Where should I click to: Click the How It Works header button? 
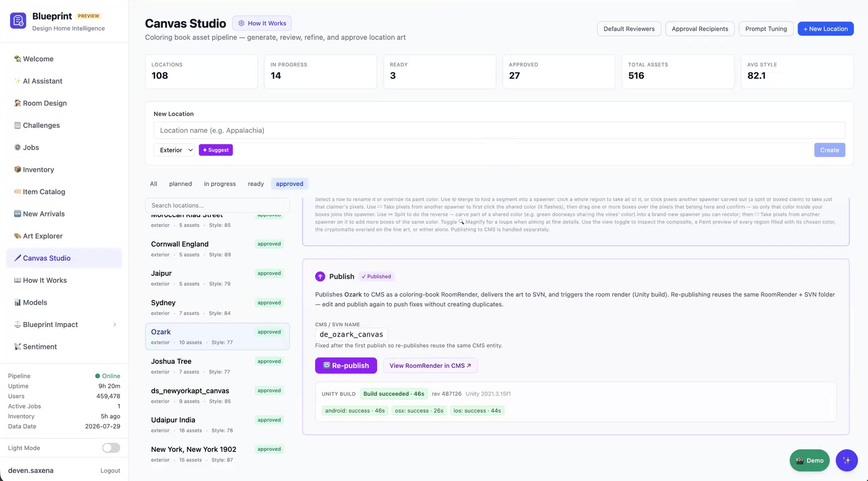(x=262, y=23)
